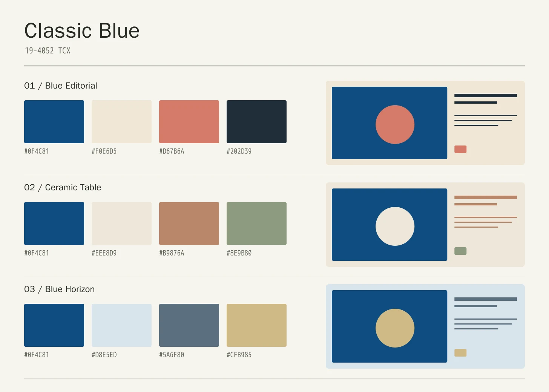Select the #0F4C81 swatch in Blue Editorial
This screenshot has height=392, width=549.
54,122
